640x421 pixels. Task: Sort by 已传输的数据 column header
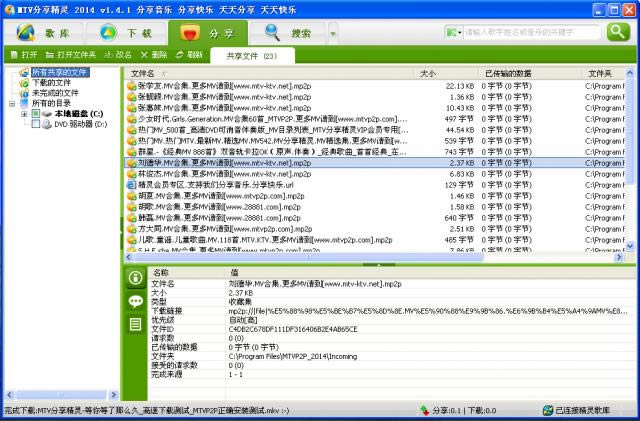[529, 74]
